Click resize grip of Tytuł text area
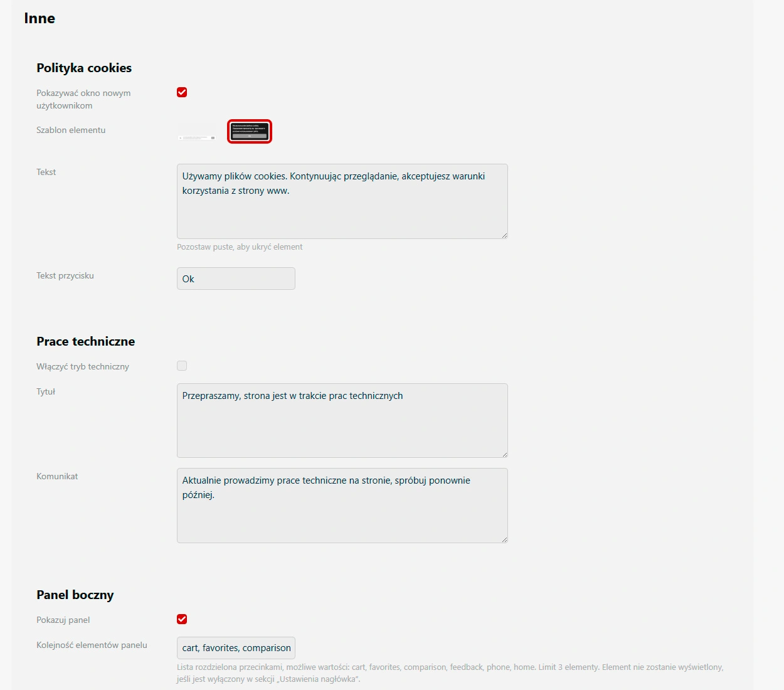 coord(505,454)
